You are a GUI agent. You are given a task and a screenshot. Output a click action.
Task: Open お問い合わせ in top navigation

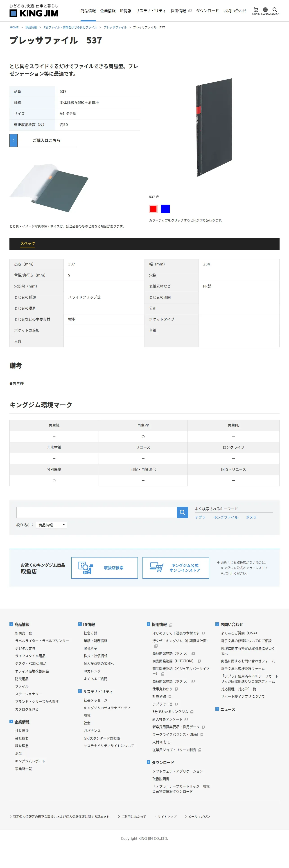click(x=235, y=11)
